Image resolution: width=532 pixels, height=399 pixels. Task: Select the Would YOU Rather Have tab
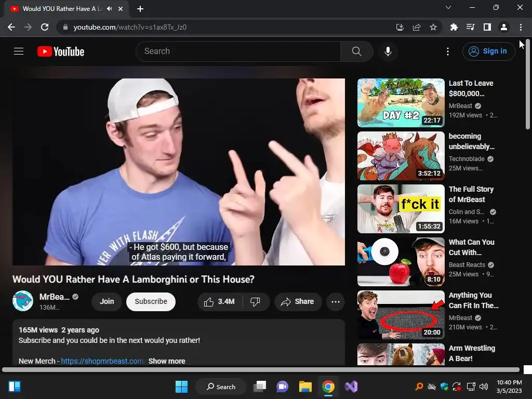tap(66, 9)
